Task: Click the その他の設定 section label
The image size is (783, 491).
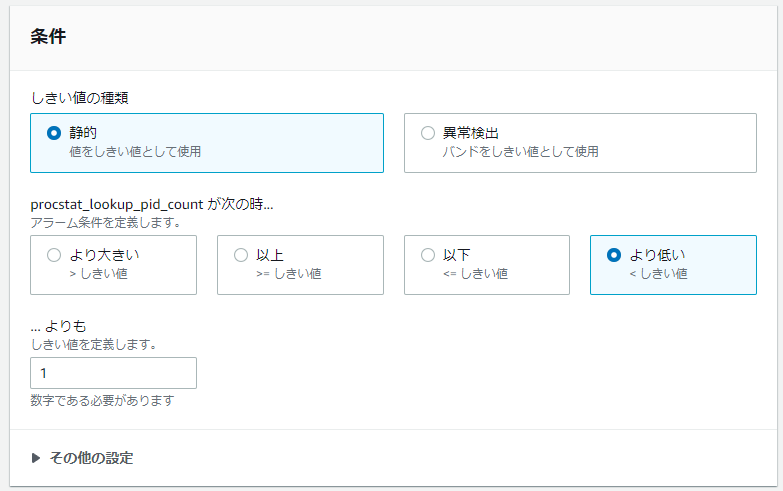Action: (x=91, y=458)
